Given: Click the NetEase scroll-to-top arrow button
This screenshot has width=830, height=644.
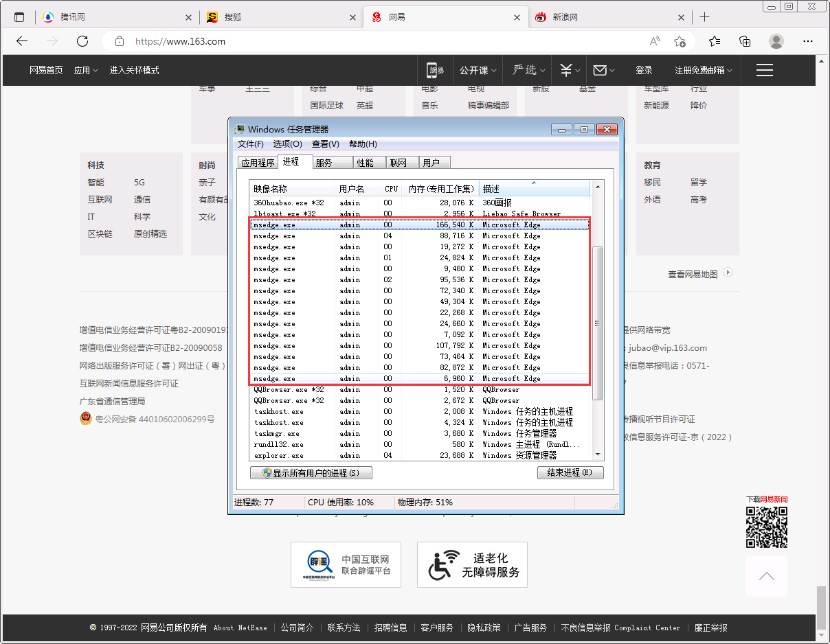Looking at the screenshot, I should pos(767,576).
